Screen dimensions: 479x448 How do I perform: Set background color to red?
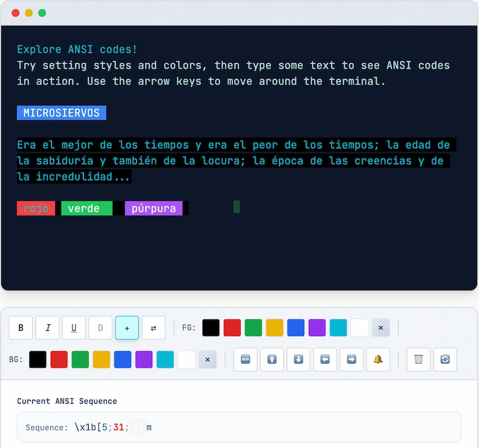[59, 359]
